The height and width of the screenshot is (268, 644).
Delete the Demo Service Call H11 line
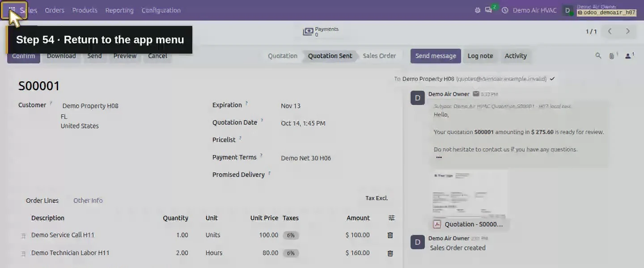(390, 235)
